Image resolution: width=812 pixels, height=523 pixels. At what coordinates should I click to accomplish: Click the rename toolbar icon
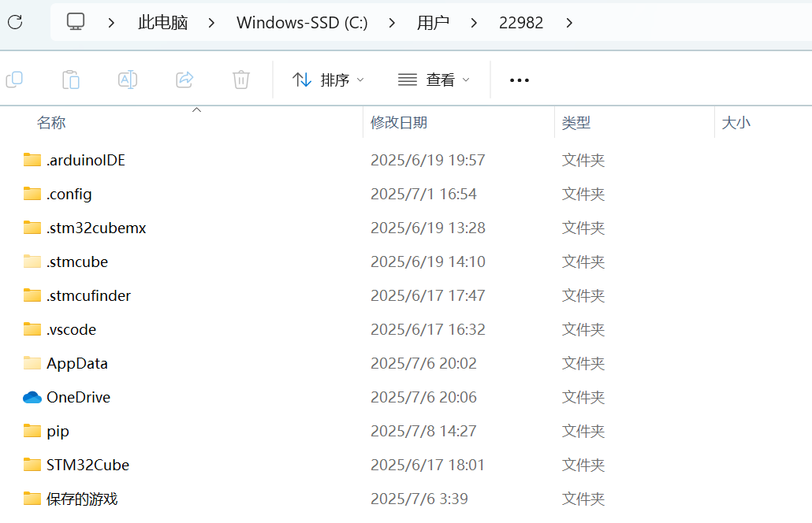[x=128, y=80]
